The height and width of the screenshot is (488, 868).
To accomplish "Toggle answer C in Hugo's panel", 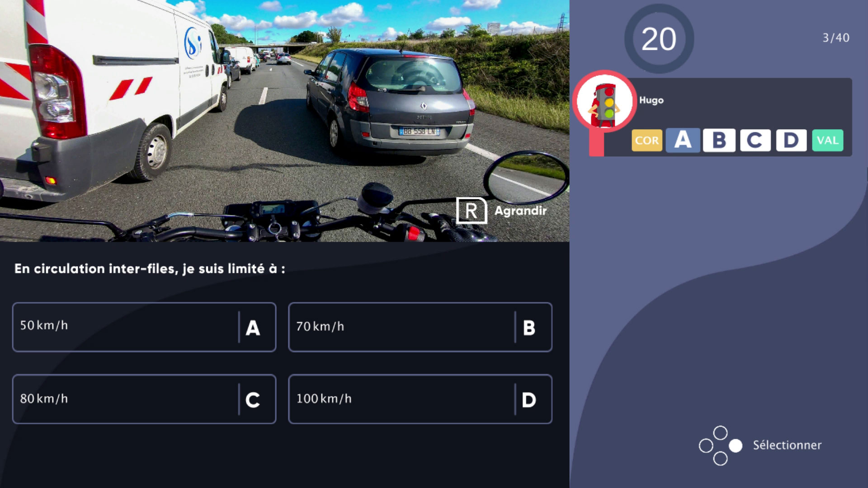I will click(755, 140).
